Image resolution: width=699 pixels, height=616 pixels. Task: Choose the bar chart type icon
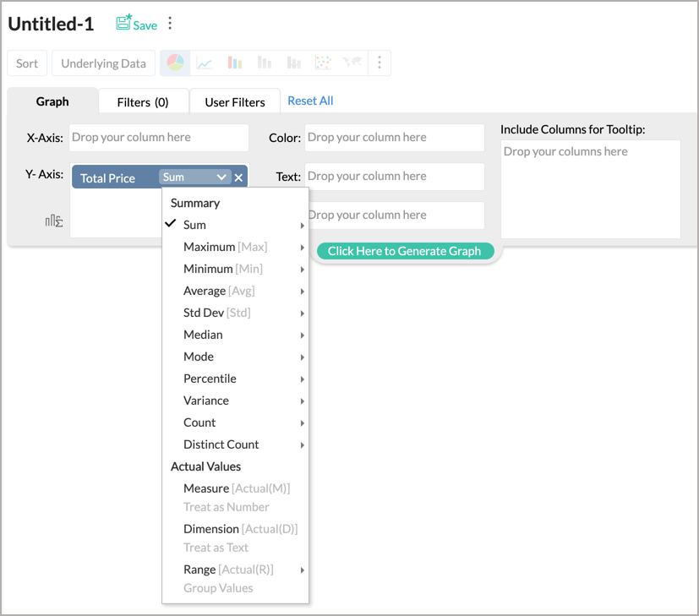(233, 63)
